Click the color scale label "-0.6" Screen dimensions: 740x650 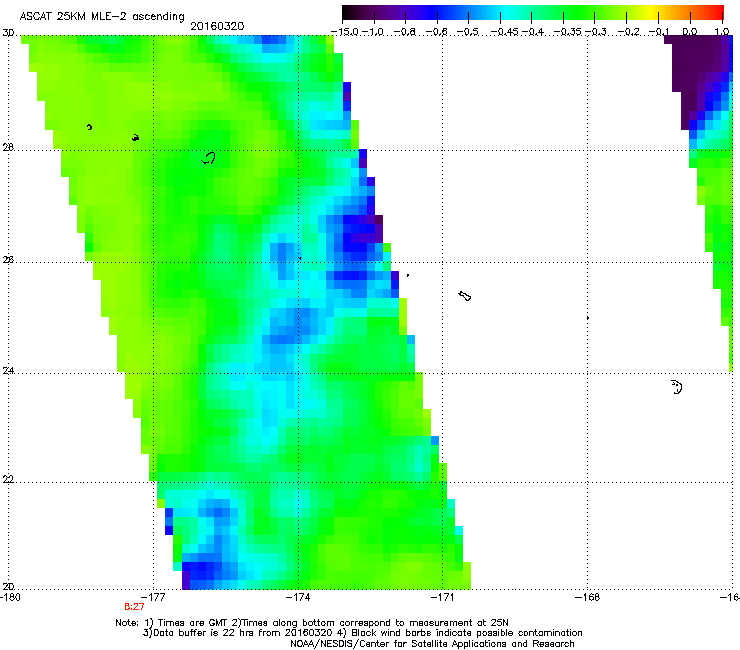click(437, 32)
